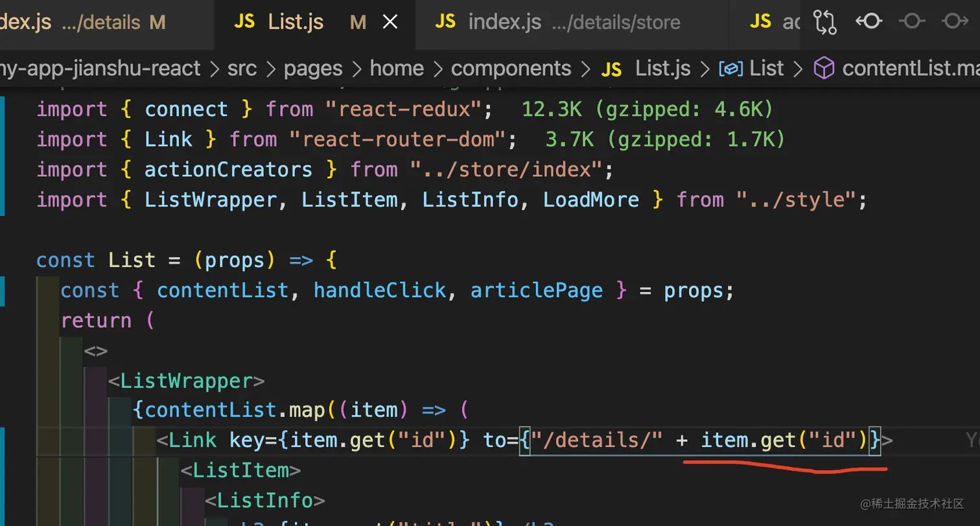Click the project folder breadcrumb ending in jianshu-react
Viewport: 980px width, 526px height.
tap(100, 69)
